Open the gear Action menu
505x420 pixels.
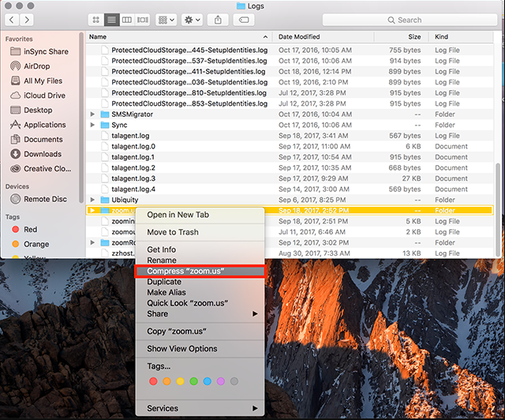click(x=192, y=20)
